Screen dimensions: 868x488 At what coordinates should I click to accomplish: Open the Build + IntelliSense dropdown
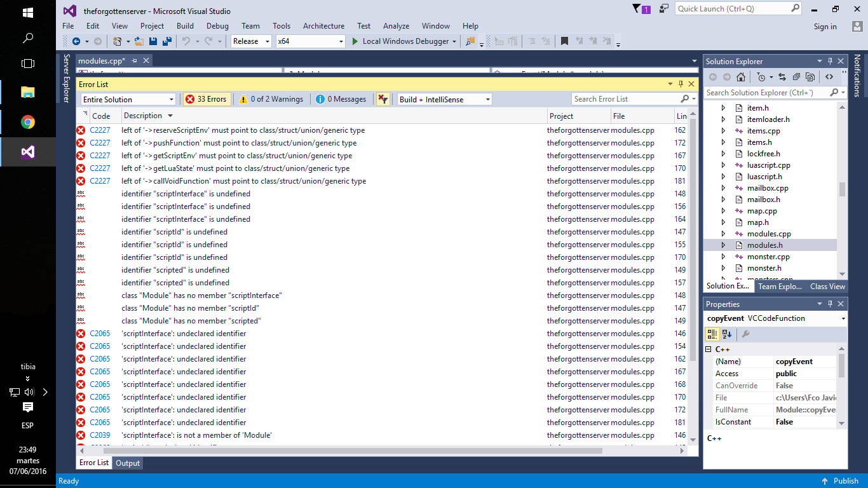click(x=445, y=99)
